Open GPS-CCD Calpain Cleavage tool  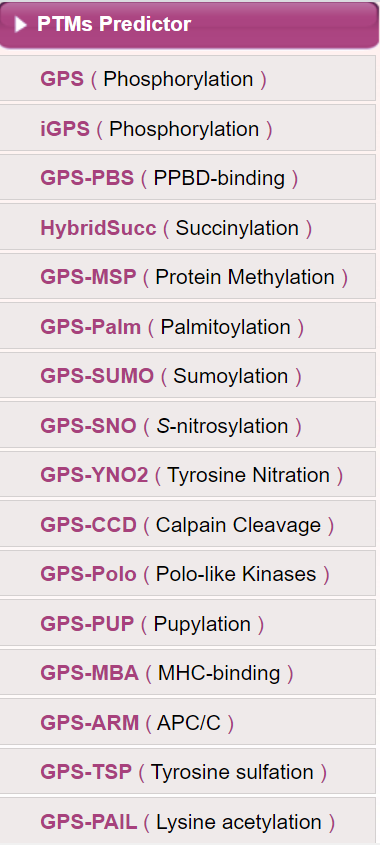click(x=187, y=524)
